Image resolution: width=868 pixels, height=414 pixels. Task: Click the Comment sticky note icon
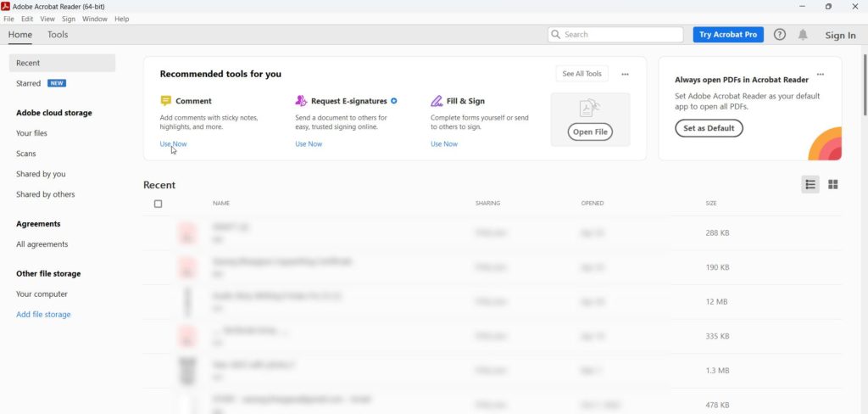click(x=165, y=101)
